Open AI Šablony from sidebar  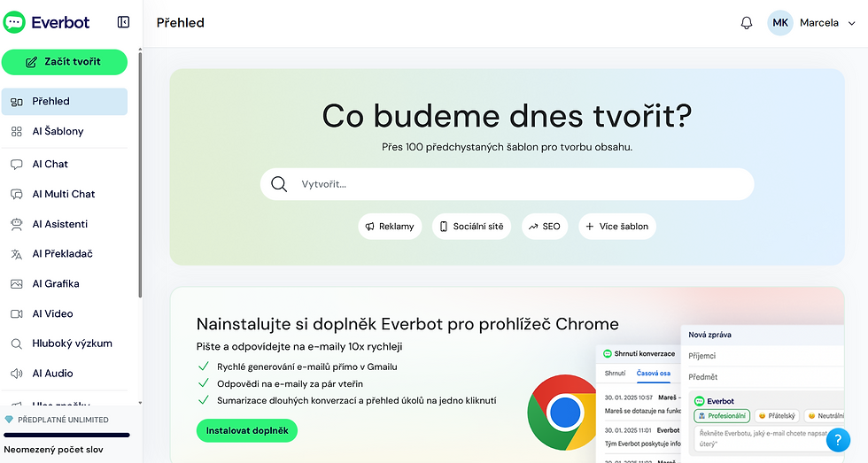64,131
